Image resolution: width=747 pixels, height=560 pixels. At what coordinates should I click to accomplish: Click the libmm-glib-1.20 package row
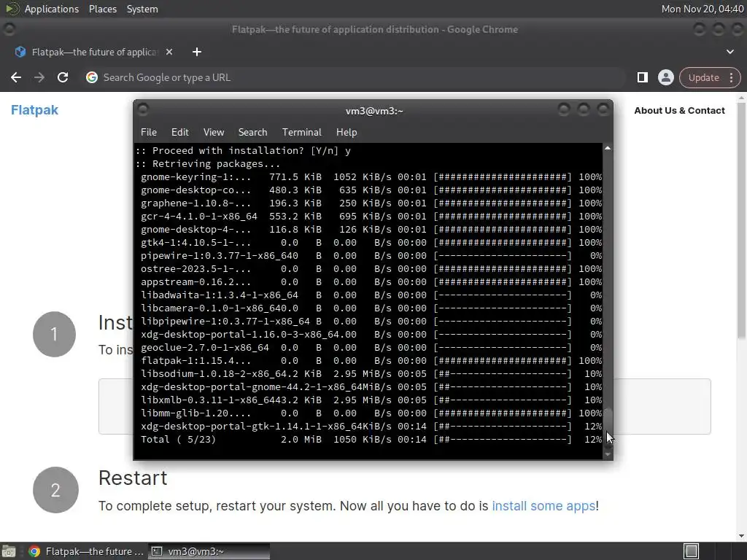[371, 413]
